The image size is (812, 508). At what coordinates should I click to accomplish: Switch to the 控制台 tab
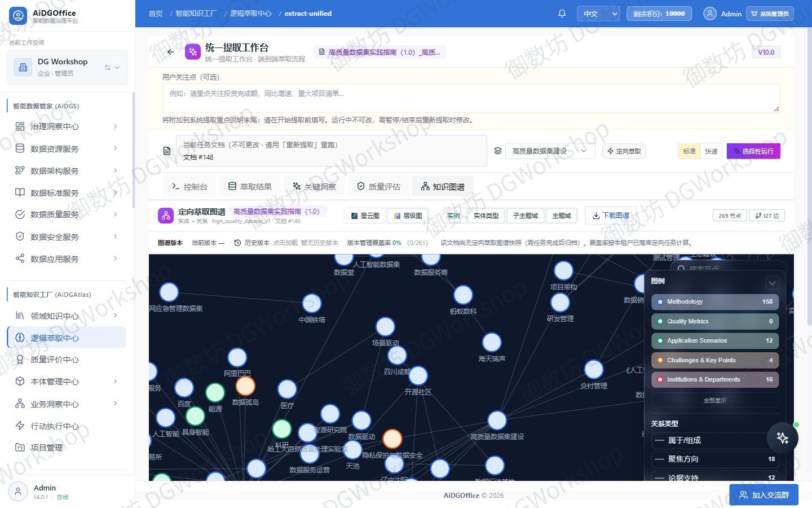point(190,187)
